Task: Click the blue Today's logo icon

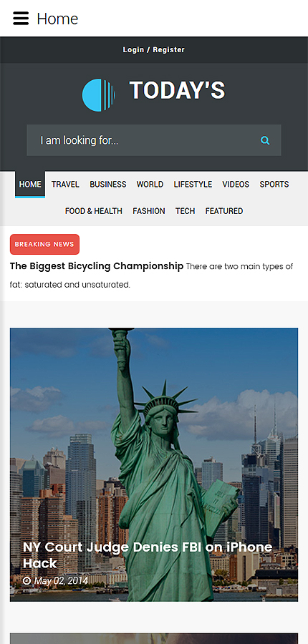Action: (x=99, y=95)
